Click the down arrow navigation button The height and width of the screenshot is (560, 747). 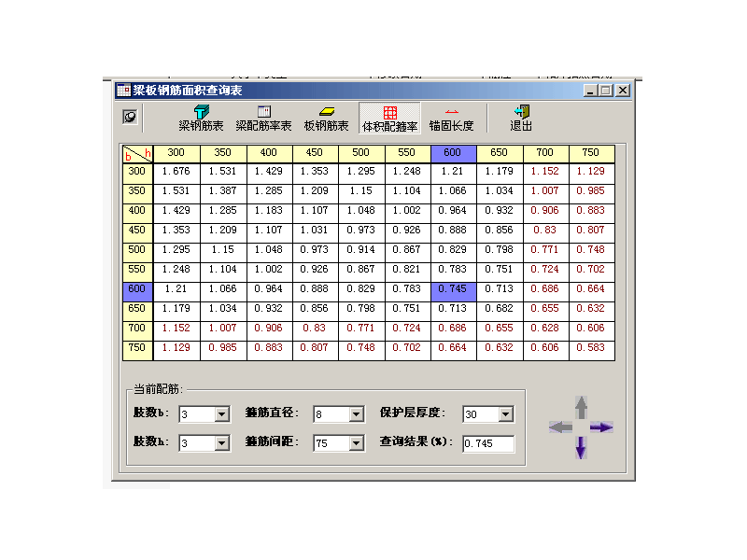581,448
